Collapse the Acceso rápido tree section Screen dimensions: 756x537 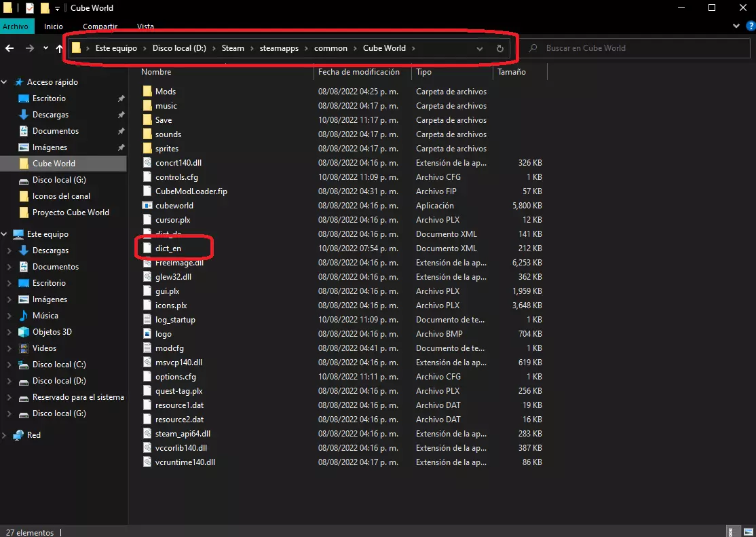point(4,82)
